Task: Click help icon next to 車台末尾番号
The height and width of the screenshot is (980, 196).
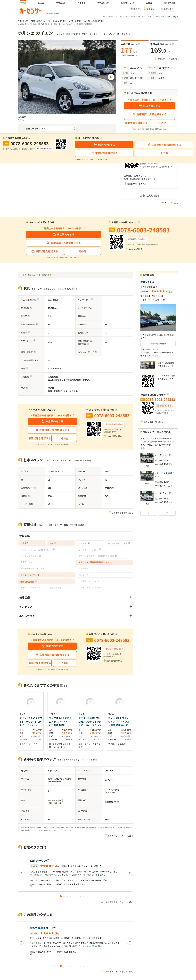Action: (x=35, y=487)
